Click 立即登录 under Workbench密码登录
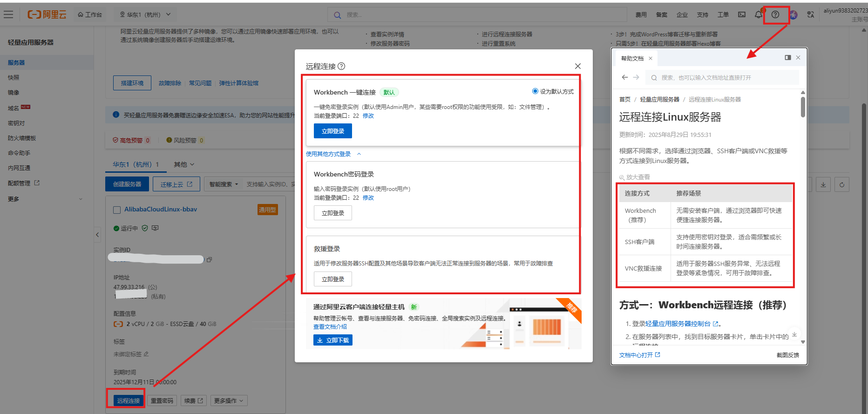This screenshot has height=414, width=868. click(x=333, y=213)
